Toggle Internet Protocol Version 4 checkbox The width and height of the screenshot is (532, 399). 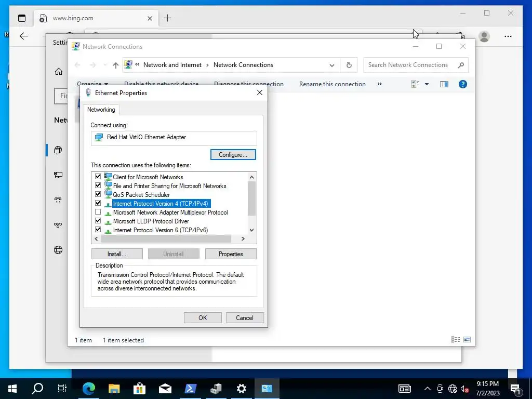point(98,203)
